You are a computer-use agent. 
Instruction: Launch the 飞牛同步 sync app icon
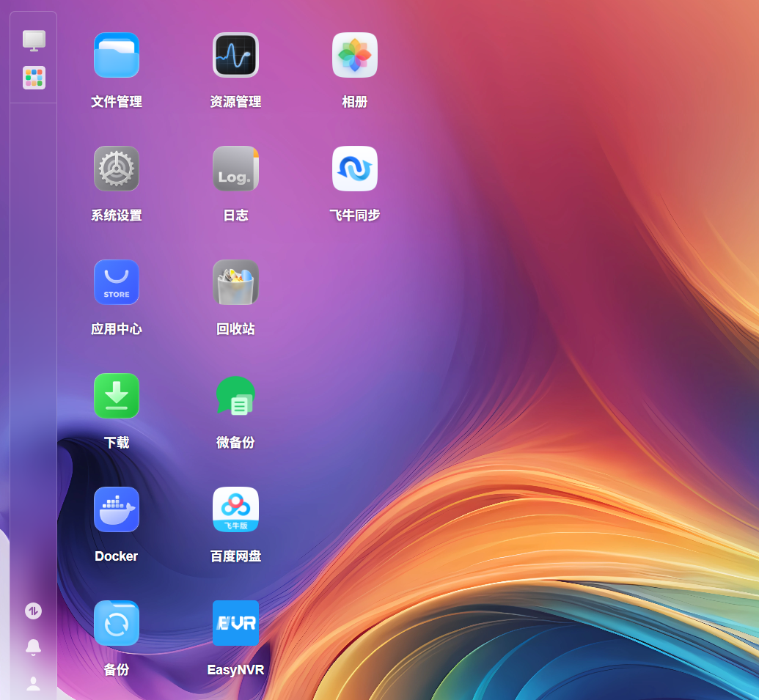click(x=354, y=169)
